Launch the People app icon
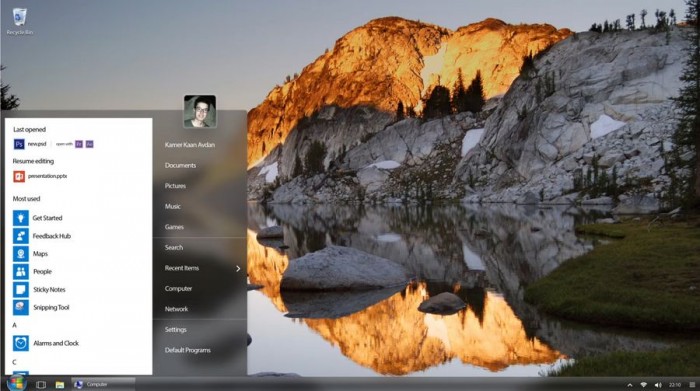Image resolution: width=700 pixels, height=391 pixels. point(21,271)
